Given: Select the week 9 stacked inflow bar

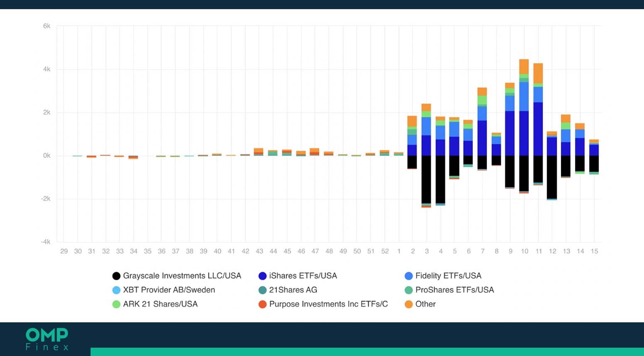Looking at the screenshot, I should 510,119.
